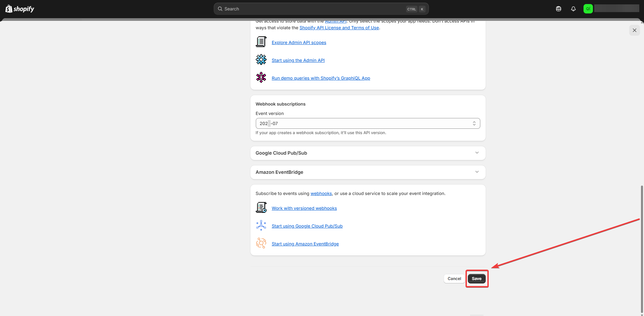Image resolution: width=644 pixels, height=316 pixels.
Task: Click the gear icon beside Start using Admin API
Action: (261, 60)
